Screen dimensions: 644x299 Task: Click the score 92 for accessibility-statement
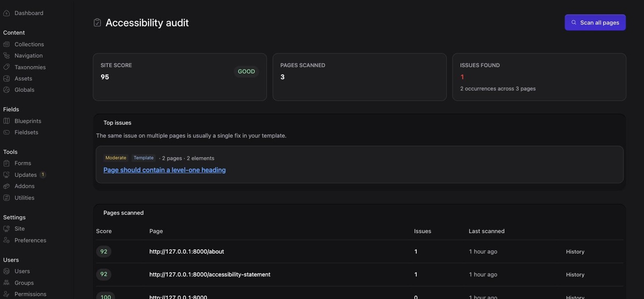coord(104,274)
